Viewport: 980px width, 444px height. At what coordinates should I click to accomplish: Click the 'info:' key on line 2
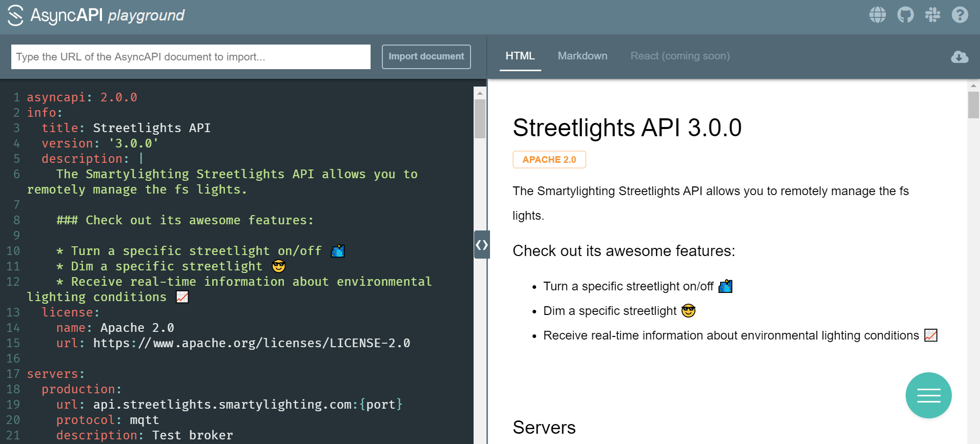(45, 113)
